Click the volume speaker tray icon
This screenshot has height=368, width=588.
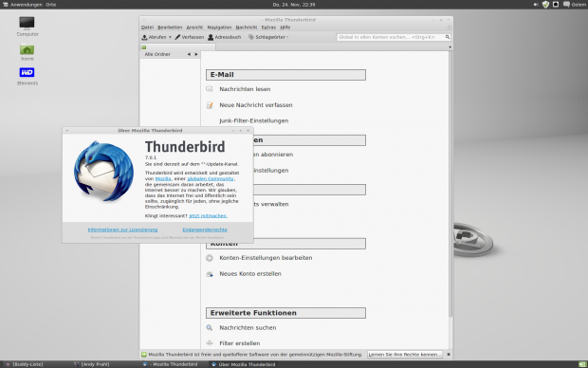click(536, 5)
